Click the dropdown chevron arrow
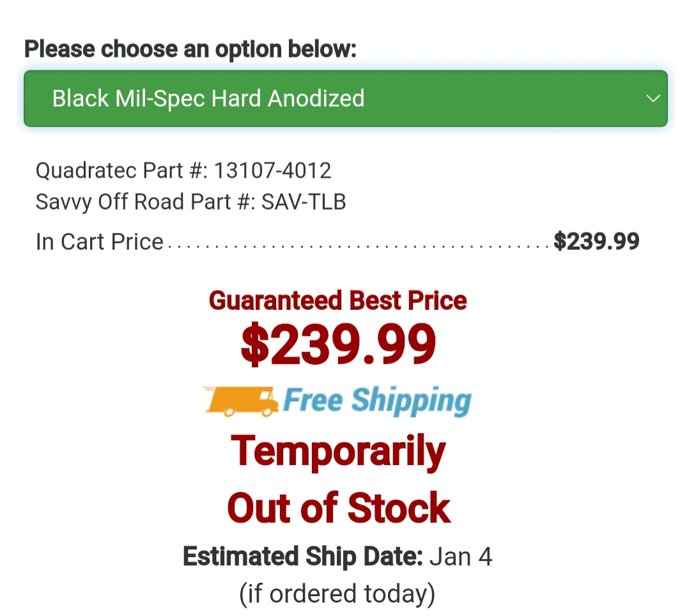The height and width of the screenshot is (616, 689). [x=653, y=98]
